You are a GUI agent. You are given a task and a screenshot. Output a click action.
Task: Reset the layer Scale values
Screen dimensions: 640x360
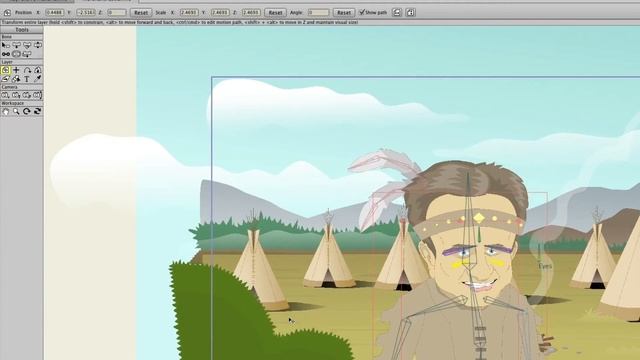pos(275,13)
